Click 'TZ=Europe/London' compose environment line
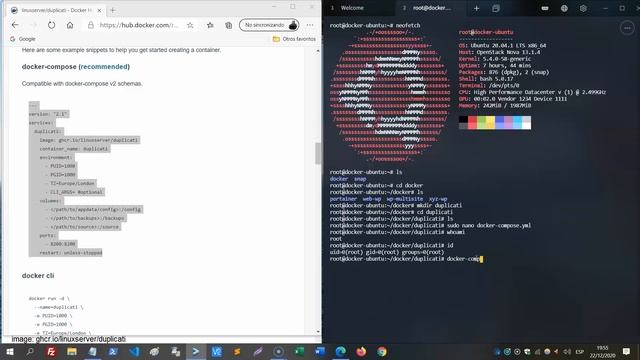Viewport: 640px width, 360px height. 72,183
